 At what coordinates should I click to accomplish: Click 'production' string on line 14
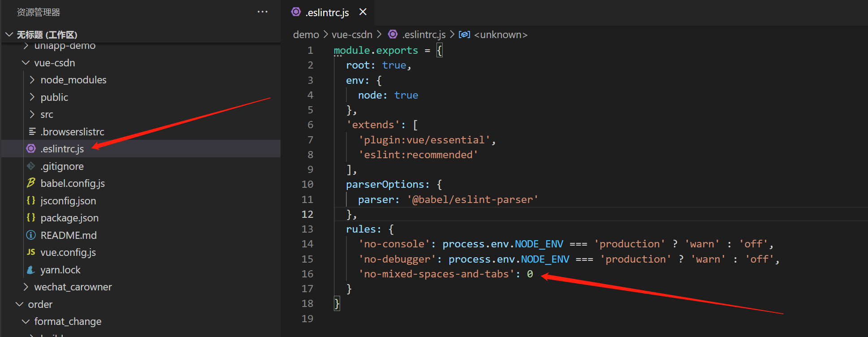630,244
